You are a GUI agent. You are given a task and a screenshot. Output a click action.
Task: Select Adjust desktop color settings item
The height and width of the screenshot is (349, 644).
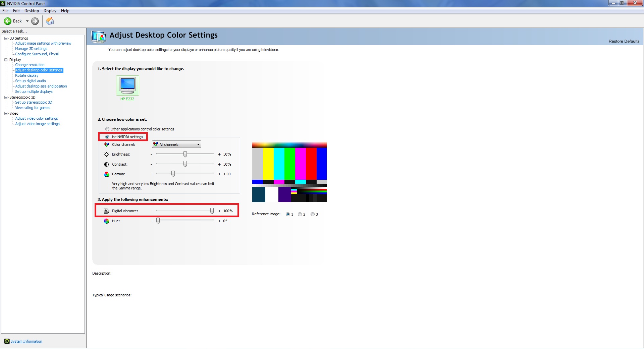pyautogui.click(x=39, y=70)
